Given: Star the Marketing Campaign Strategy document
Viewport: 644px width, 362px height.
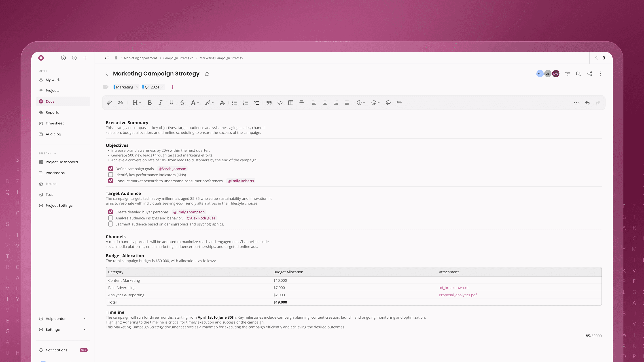Looking at the screenshot, I should 207,74.
